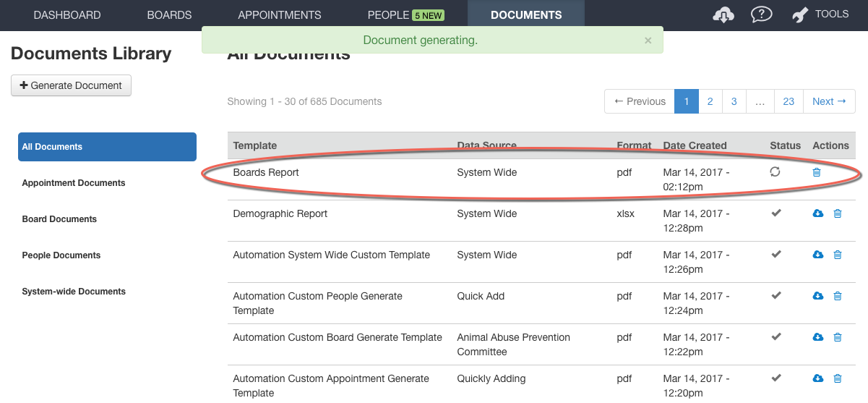
Task: Select the Documents tab
Action: 526,14
